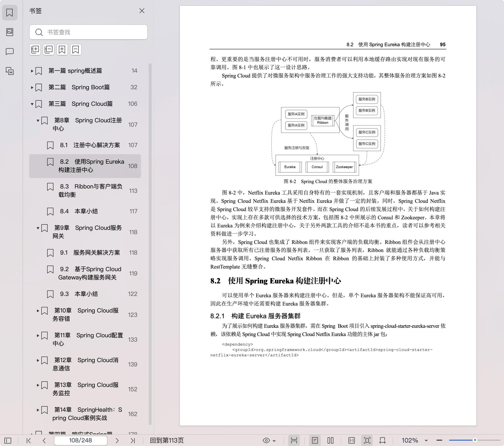Open 9.3 本章小结 bookmark
504x446 pixels.
[x=85, y=294]
